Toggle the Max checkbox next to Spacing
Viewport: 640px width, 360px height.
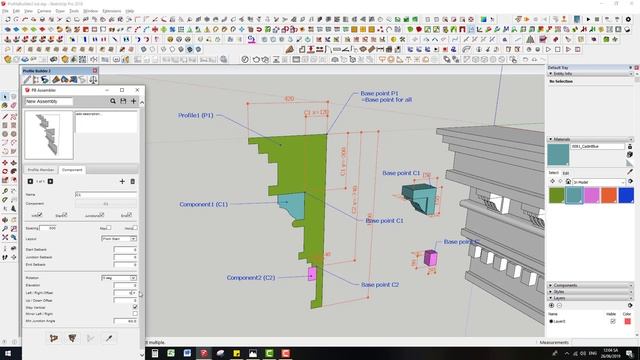click(x=109, y=228)
